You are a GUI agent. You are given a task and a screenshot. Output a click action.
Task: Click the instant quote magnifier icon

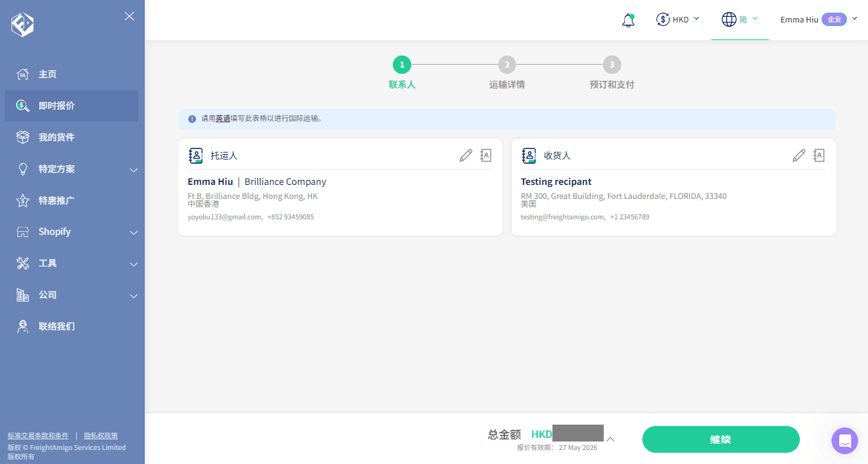[22, 106]
